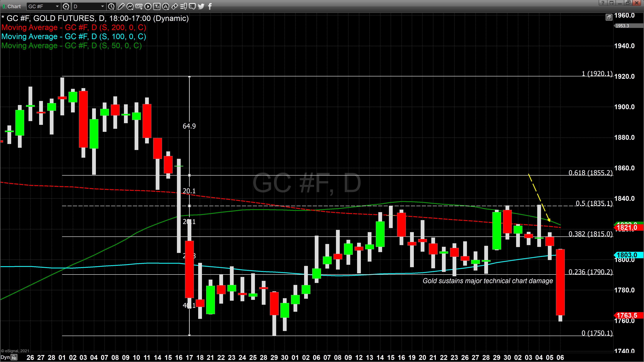Click the chat comment bubble icon
The image size is (644, 362).
tap(192, 7)
